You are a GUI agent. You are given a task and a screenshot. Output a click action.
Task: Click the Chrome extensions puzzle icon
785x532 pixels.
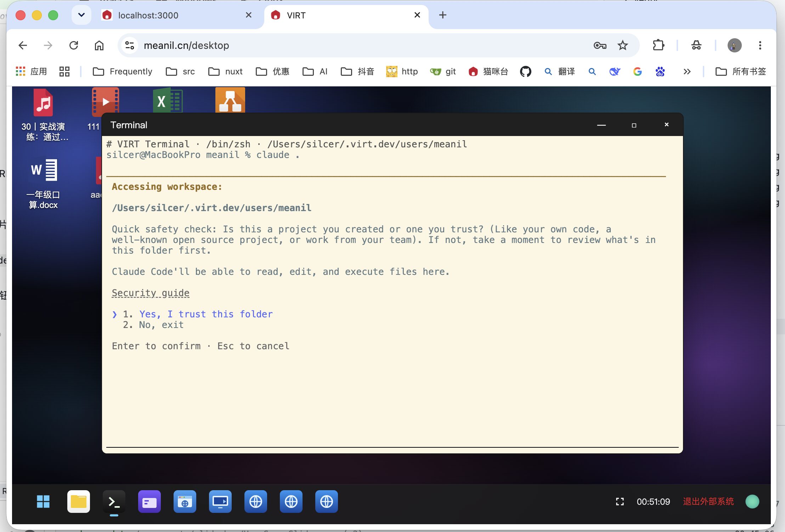click(659, 45)
